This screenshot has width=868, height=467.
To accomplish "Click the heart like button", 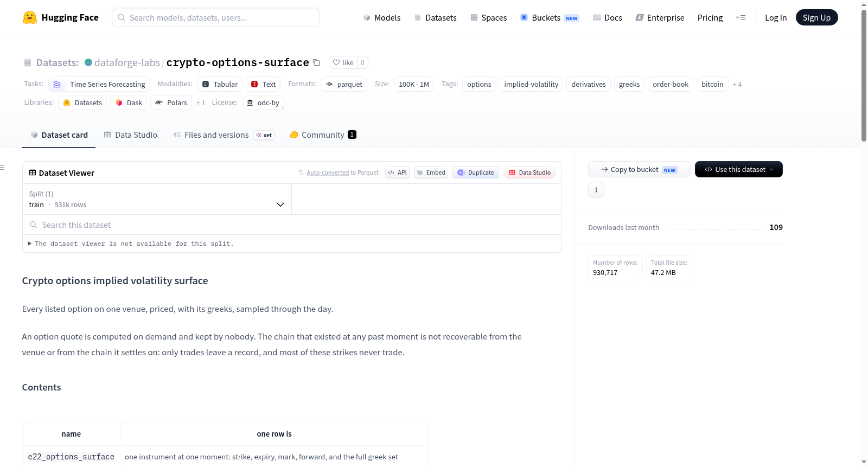I will tap(343, 62).
